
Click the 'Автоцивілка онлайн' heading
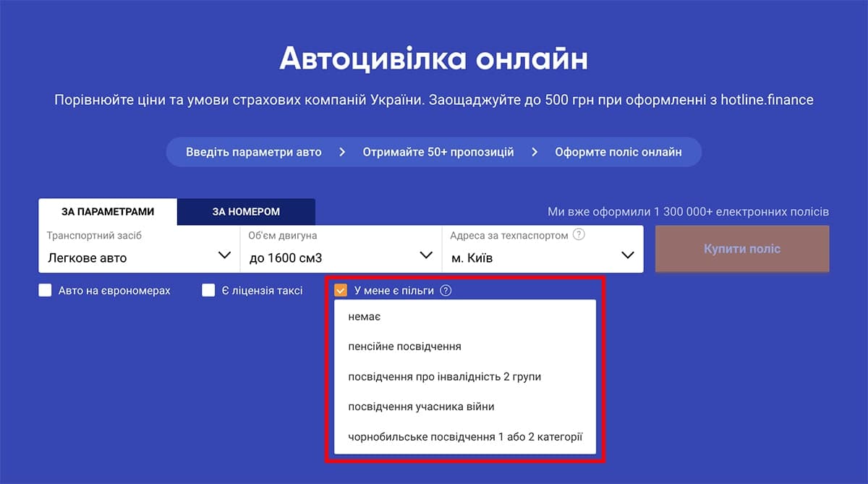pos(434,59)
